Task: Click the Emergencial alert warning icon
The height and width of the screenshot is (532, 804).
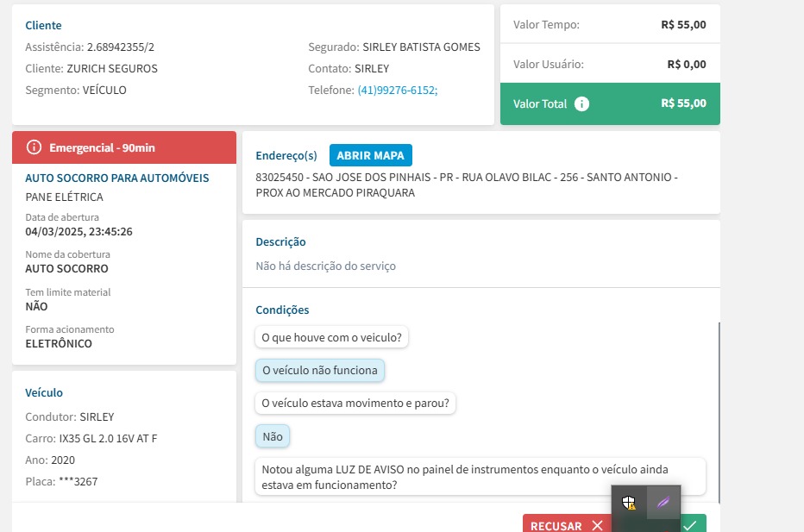Action: tap(35, 147)
